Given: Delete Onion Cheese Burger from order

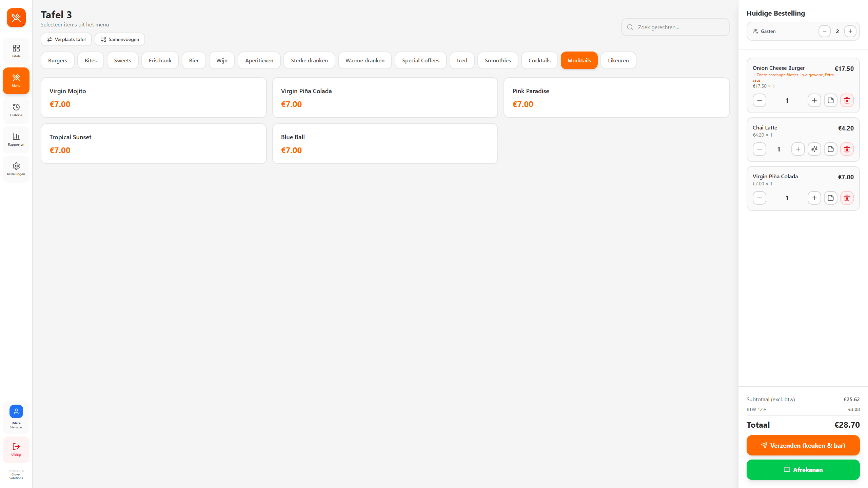Looking at the screenshot, I should [x=847, y=100].
